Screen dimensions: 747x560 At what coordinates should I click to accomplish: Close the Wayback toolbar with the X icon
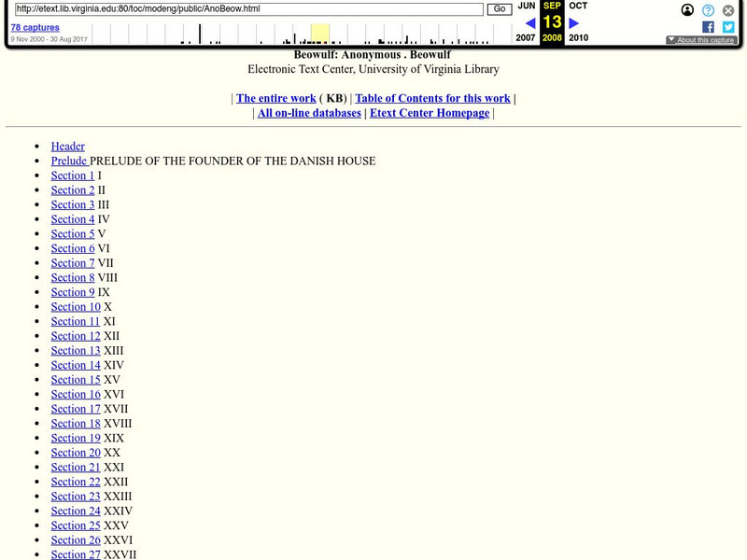(x=728, y=10)
